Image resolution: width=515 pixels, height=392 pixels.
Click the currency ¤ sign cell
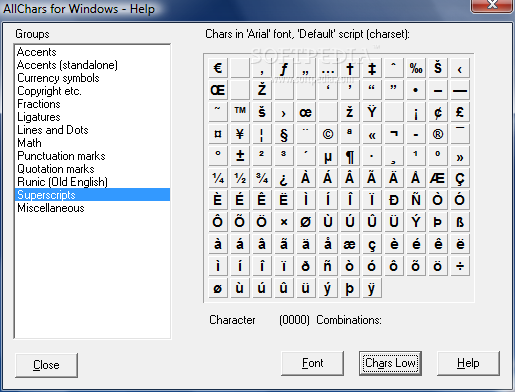tap(218, 134)
